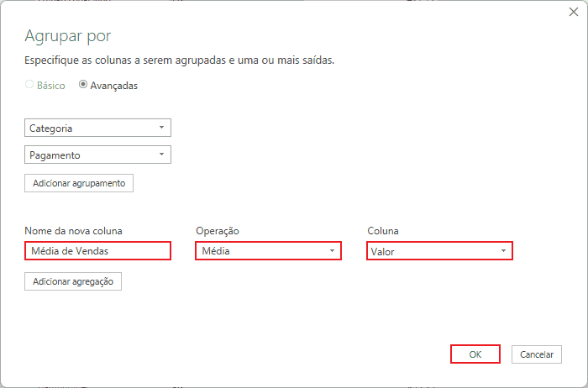Click the Operação label text

(218, 231)
